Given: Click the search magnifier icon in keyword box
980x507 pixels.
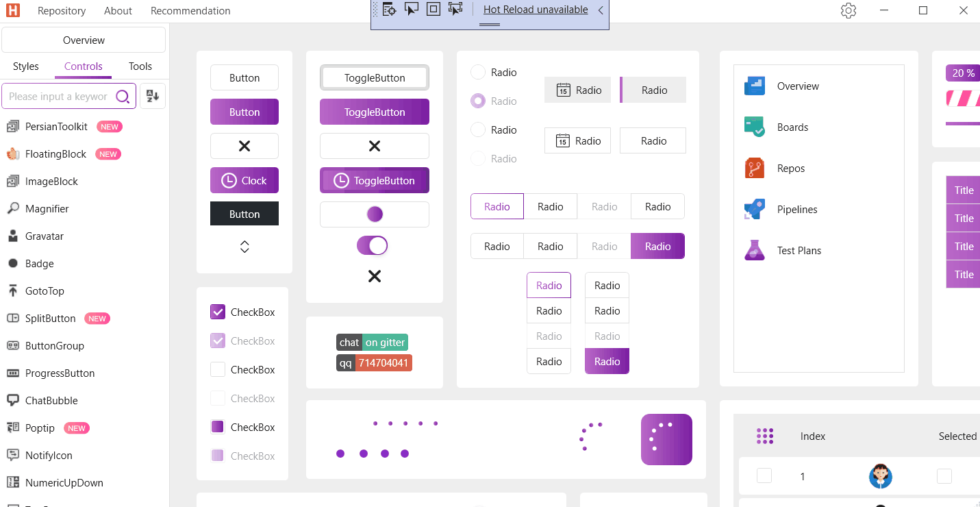Looking at the screenshot, I should tap(123, 97).
